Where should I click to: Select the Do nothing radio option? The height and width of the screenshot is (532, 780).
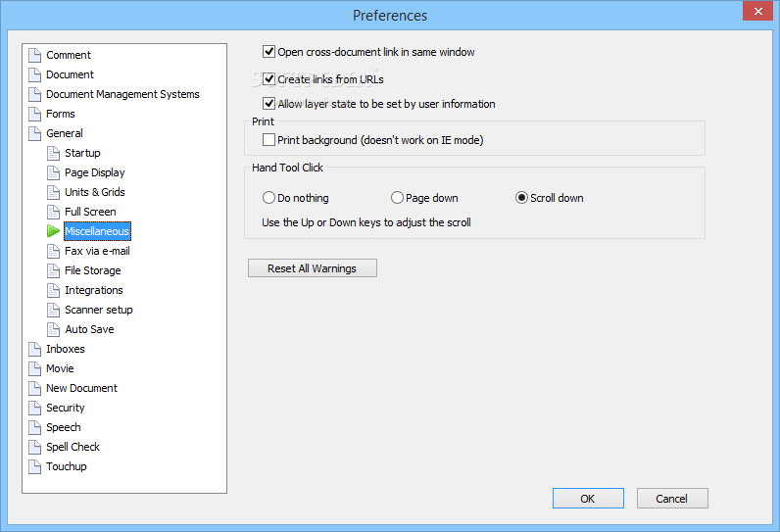(268, 198)
